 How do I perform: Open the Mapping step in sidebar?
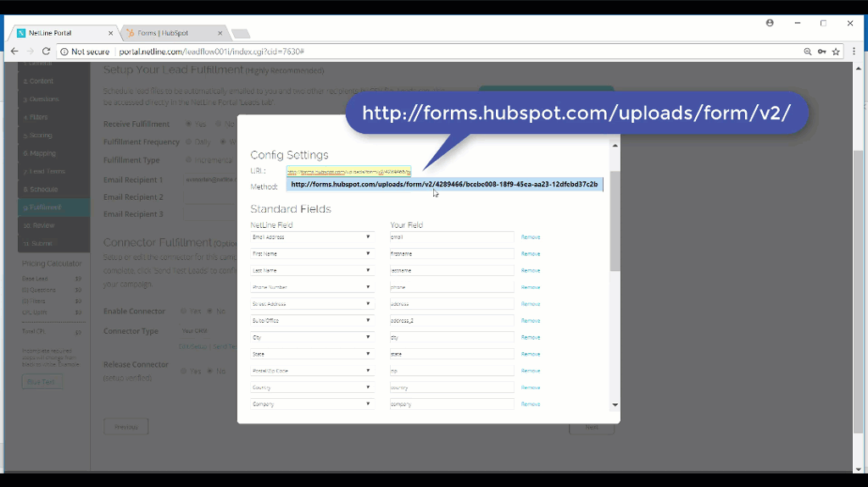click(x=53, y=153)
